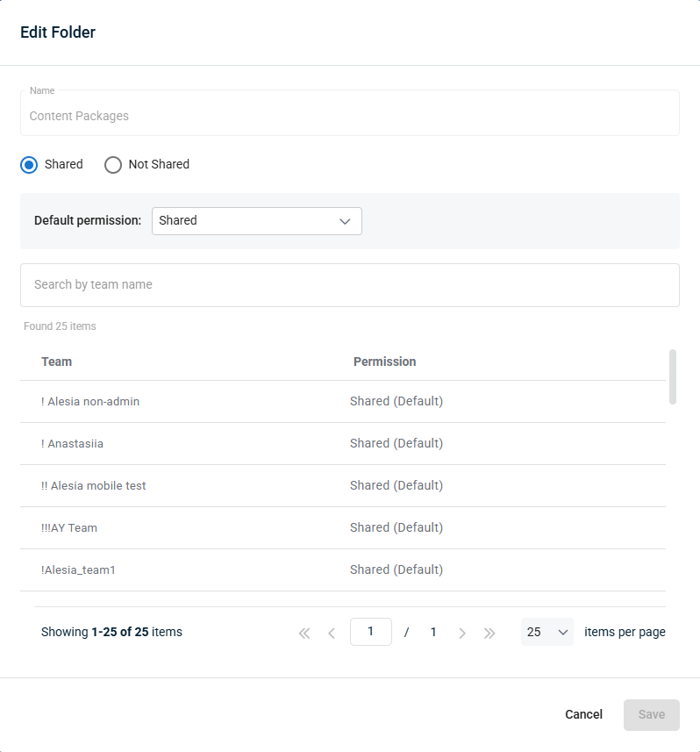Click permission of !Alesia_team1
Viewport: 700px width, 752px height.
[396, 570]
